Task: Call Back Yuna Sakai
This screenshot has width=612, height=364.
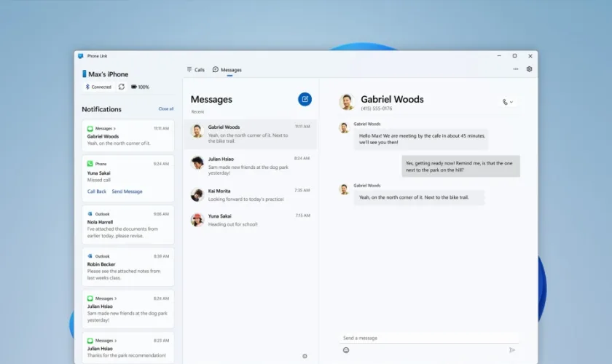Action: pos(97,191)
